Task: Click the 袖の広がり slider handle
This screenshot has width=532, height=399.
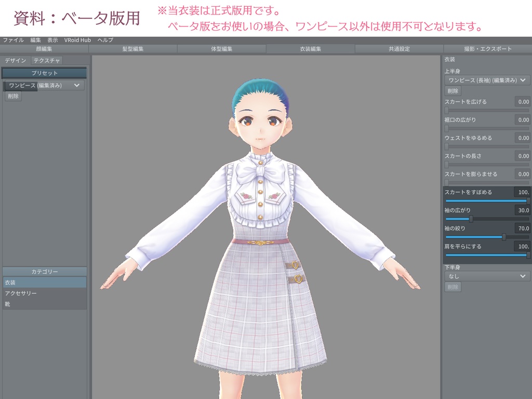Action: point(471,219)
